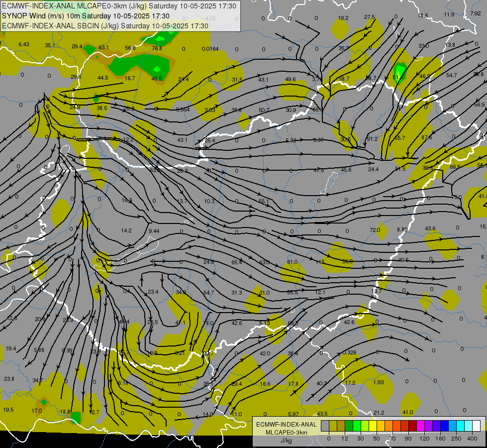Click the map value 3.03

click(210, 110)
